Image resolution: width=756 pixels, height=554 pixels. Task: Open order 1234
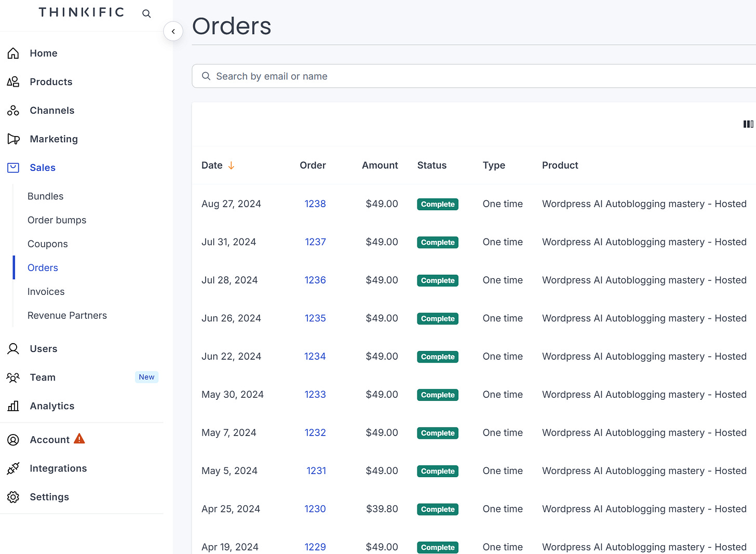(315, 356)
